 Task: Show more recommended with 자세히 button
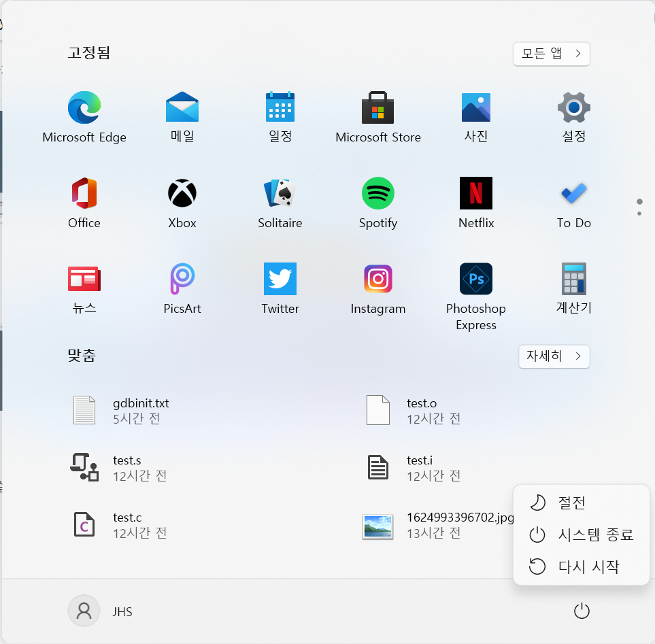point(554,356)
